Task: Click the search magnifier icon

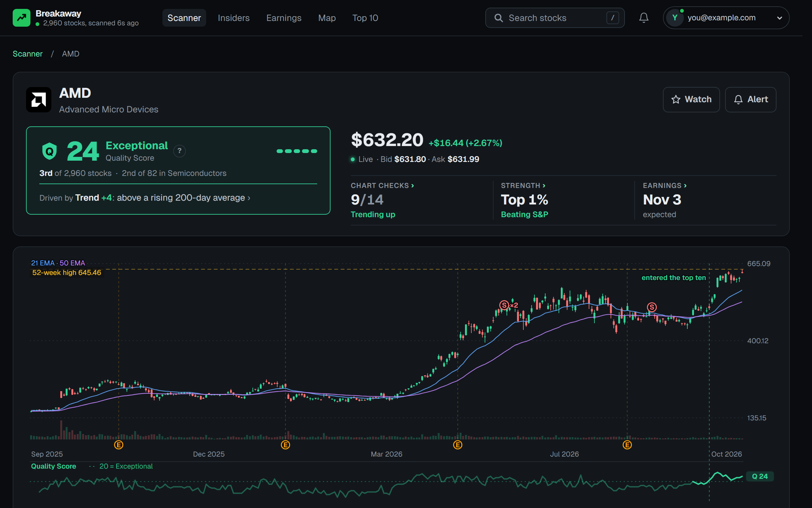Action: (499, 18)
